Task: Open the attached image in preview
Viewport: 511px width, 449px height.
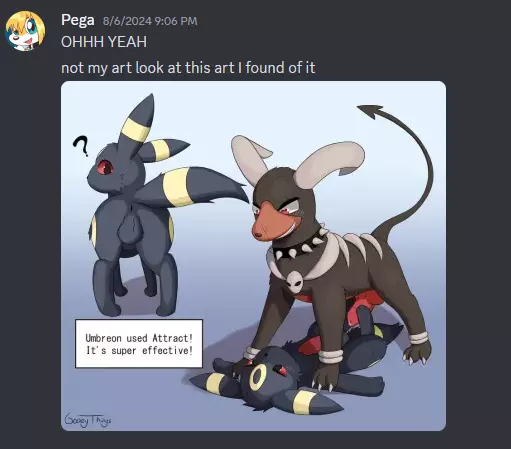Action: (x=253, y=256)
